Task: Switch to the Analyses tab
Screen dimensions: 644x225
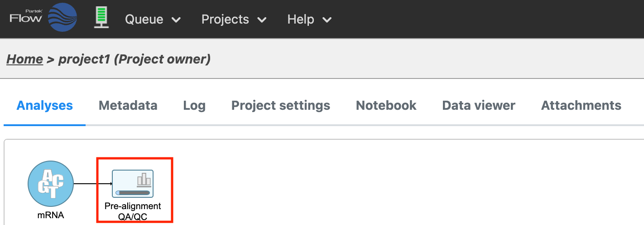Action: [x=44, y=106]
